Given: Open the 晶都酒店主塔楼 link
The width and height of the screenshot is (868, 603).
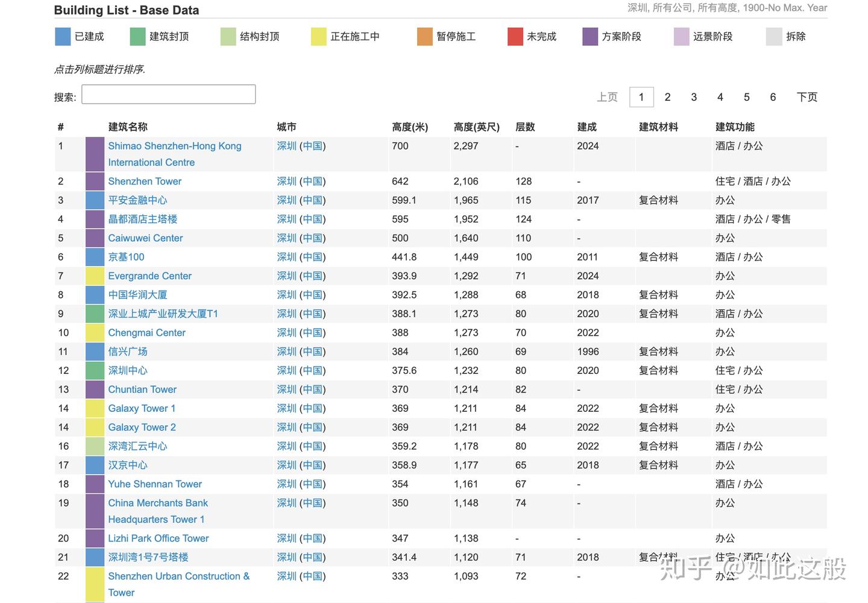Looking at the screenshot, I should click(x=143, y=219).
